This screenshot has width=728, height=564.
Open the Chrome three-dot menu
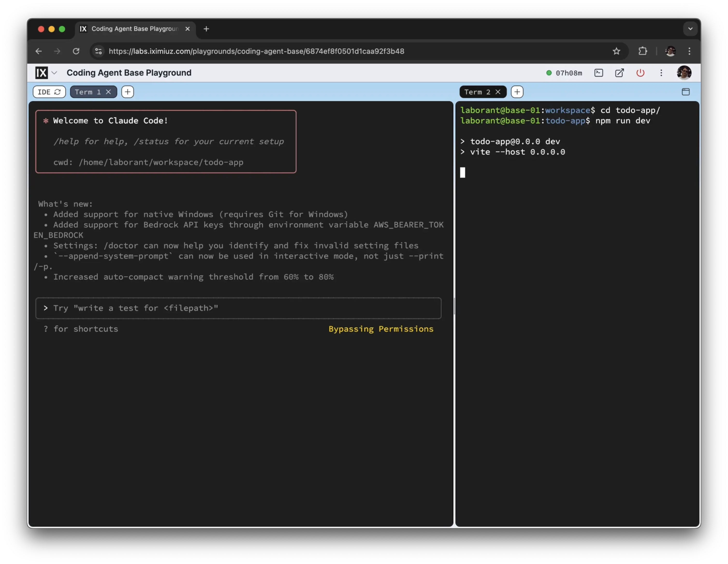click(x=689, y=51)
